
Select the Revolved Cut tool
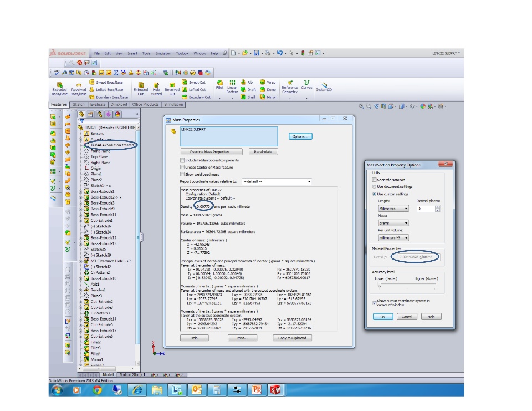click(172, 89)
